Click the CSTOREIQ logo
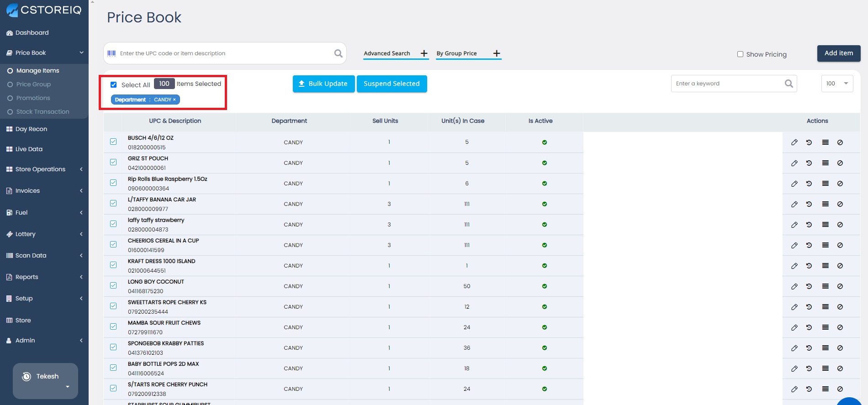This screenshot has height=405, width=868. click(44, 10)
